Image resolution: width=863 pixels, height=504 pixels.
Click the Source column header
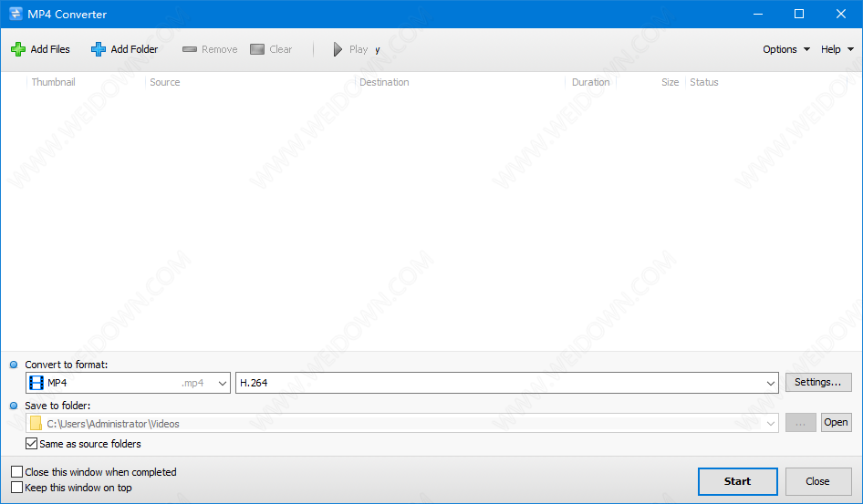tap(164, 82)
